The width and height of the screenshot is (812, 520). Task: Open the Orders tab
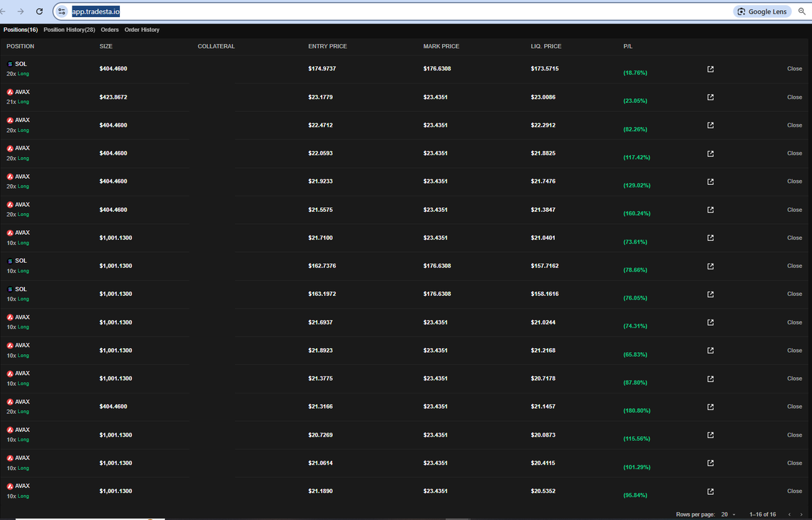pos(110,30)
